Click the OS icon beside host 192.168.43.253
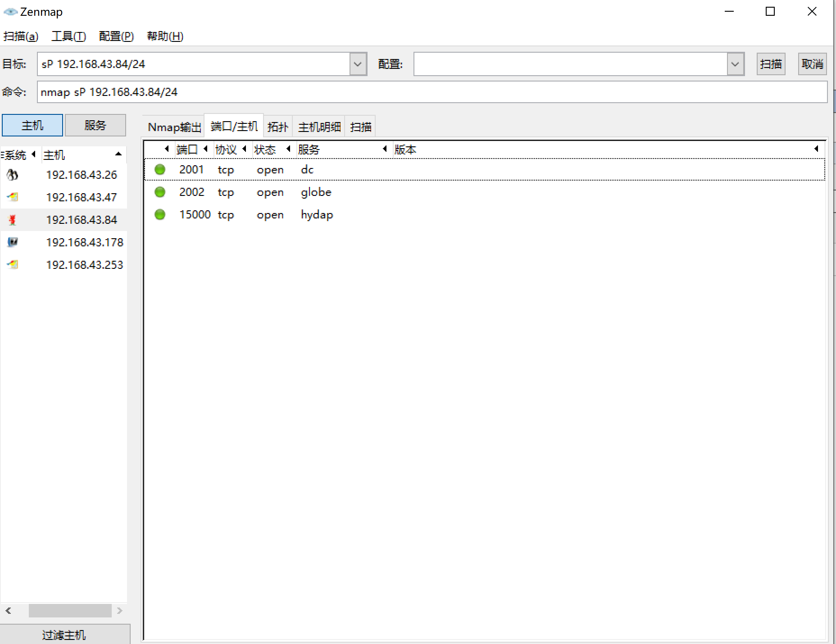 tap(13, 265)
